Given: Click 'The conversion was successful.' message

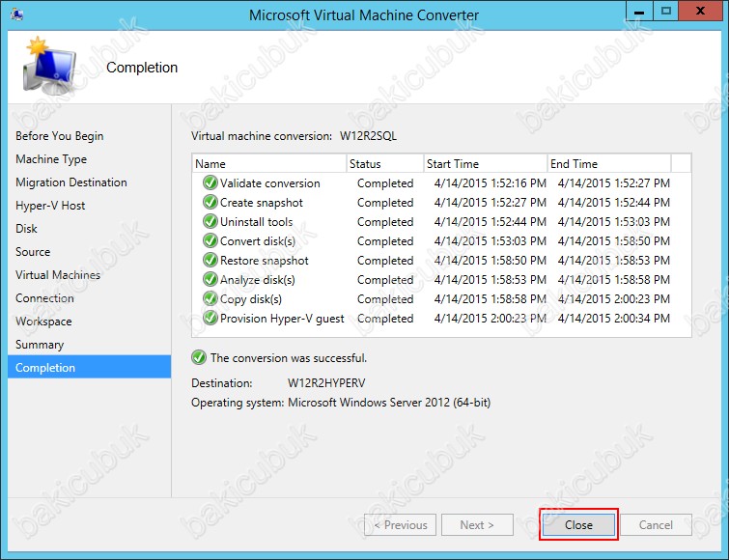Looking at the screenshot, I should (289, 358).
